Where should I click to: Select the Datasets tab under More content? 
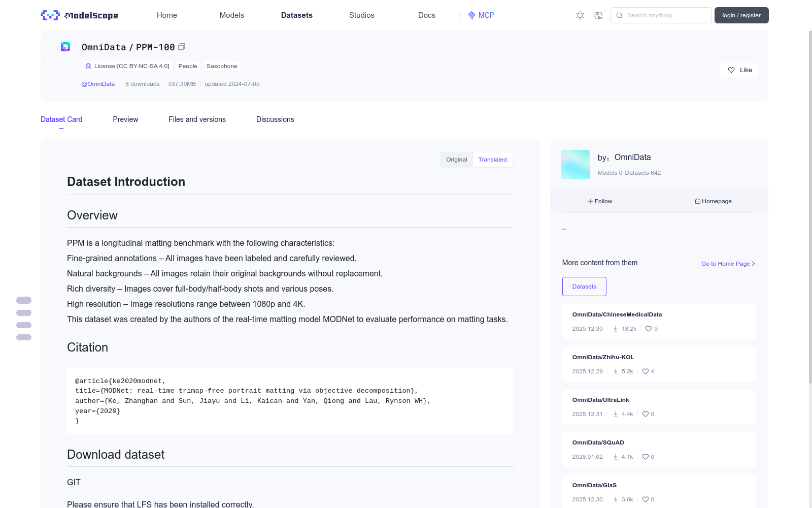(x=584, y=287)
